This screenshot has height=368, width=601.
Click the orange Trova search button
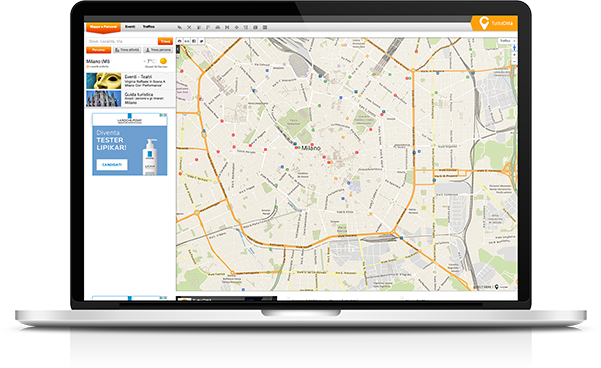165,41
